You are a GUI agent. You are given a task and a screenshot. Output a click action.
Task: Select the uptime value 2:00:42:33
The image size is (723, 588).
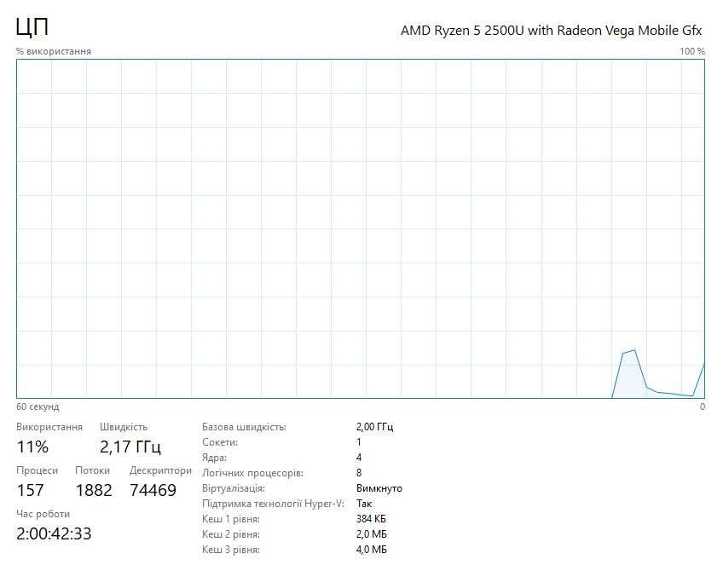point(54,533)
